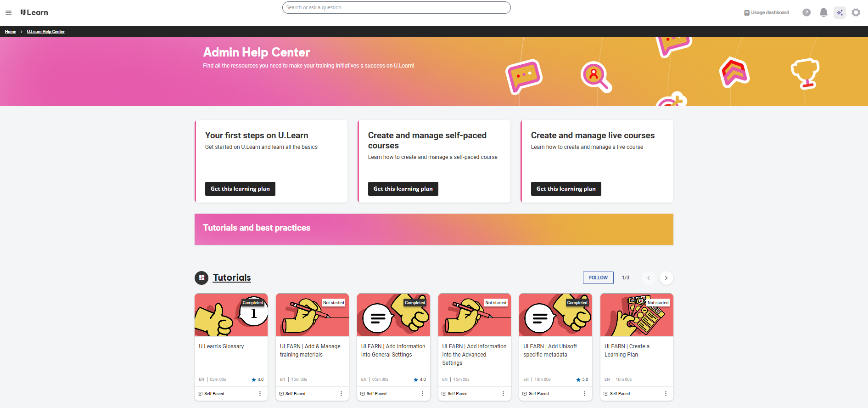Screen dimensions: 868x408
Task: Open the Usage dashboard link
Action: 767,12
